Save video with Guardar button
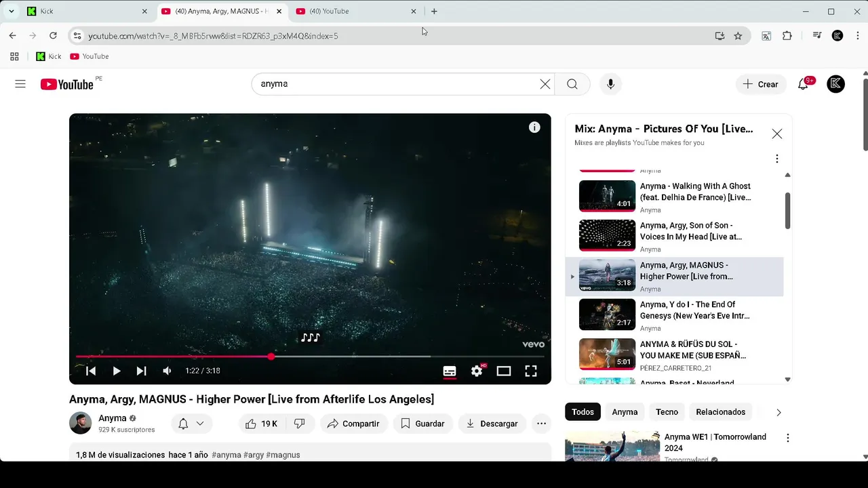The width and height of the screenshot is (868, 488). pos(422,424)
